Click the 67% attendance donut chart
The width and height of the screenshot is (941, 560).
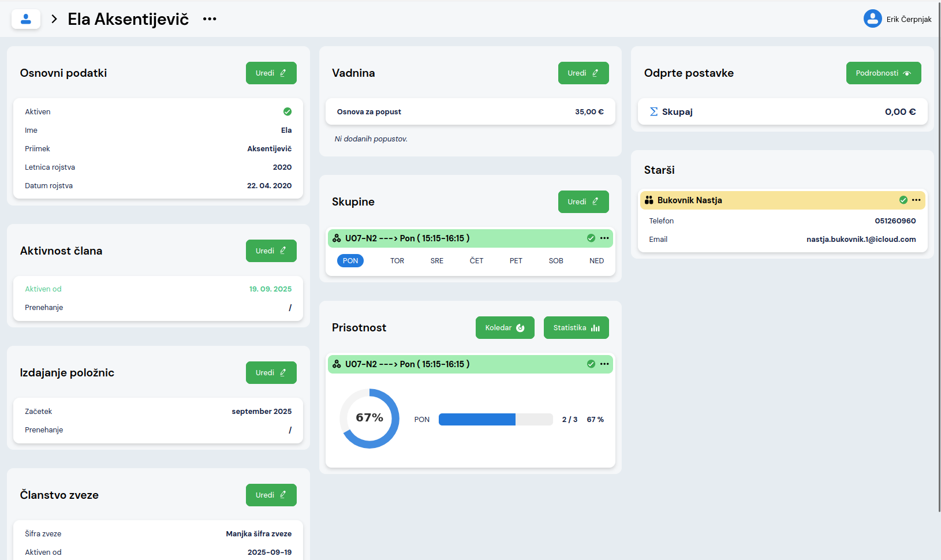pos(369,419)
